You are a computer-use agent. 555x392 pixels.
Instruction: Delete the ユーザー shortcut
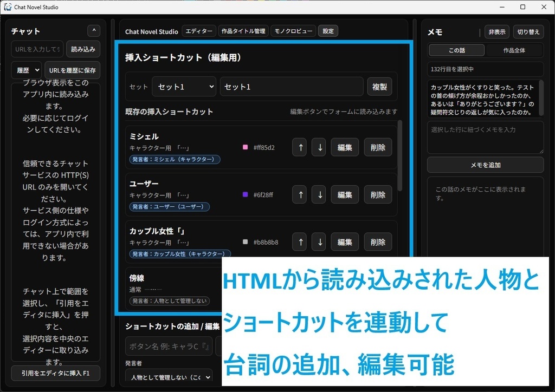tap(378, 194)
